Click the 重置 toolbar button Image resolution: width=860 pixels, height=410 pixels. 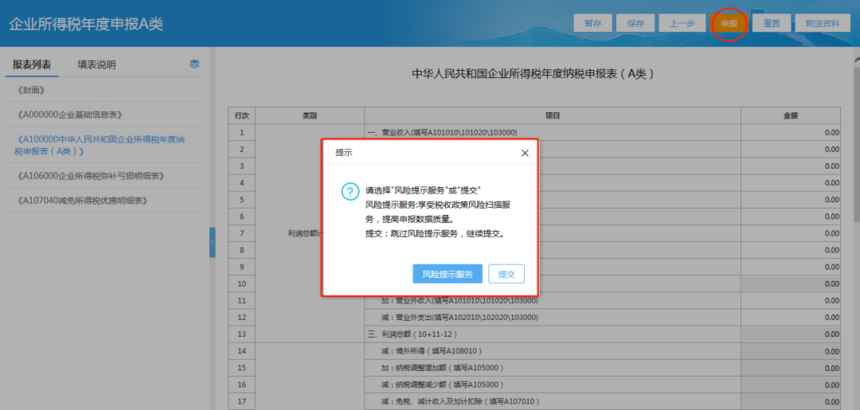pyautogui.click(x=771, y=24)
